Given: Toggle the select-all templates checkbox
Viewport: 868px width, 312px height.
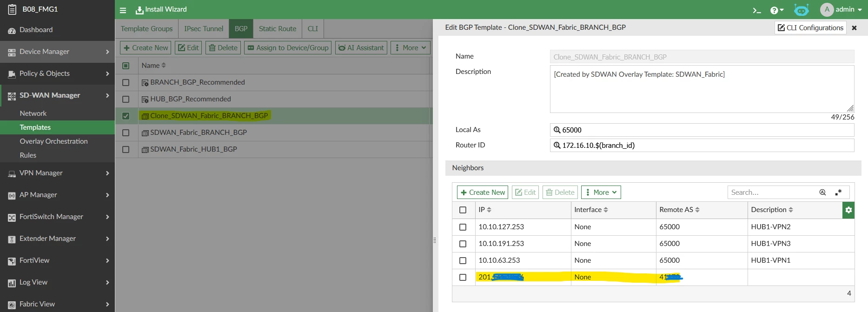Looking at the screenshot, I should pos(126,66).
